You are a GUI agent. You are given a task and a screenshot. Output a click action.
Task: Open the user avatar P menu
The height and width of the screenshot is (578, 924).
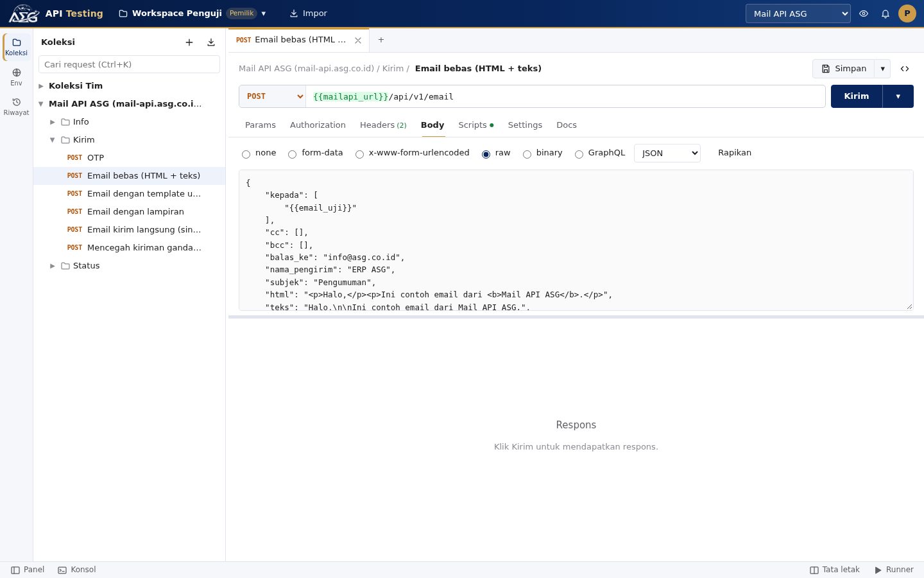(x=907, y=13)
